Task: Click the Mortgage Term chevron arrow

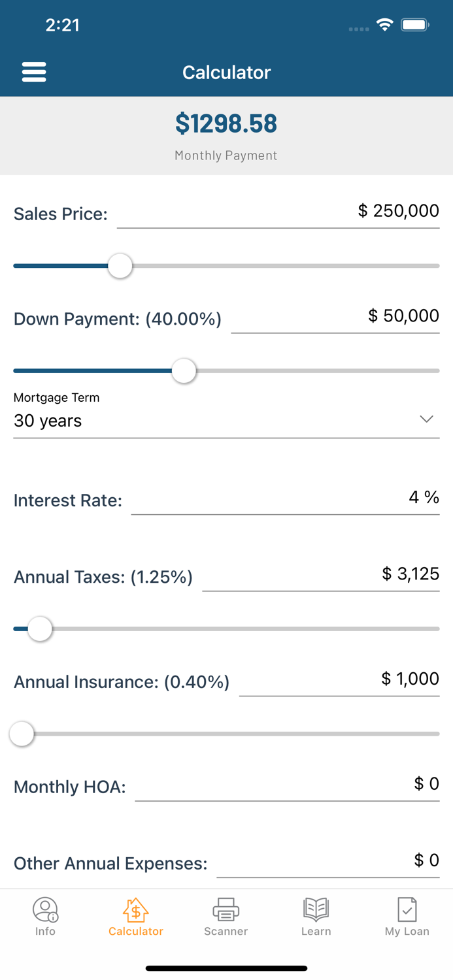Action: click(x=426, y=419)
